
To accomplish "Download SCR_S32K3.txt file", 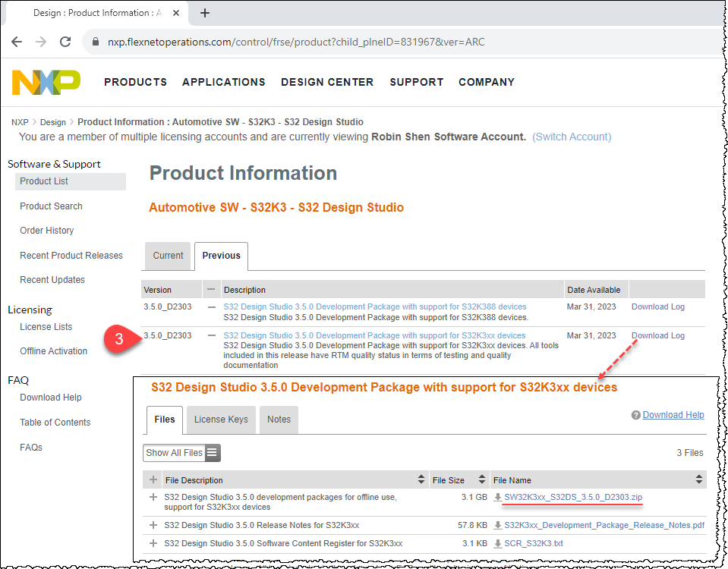I will click(x=534, y=543).
